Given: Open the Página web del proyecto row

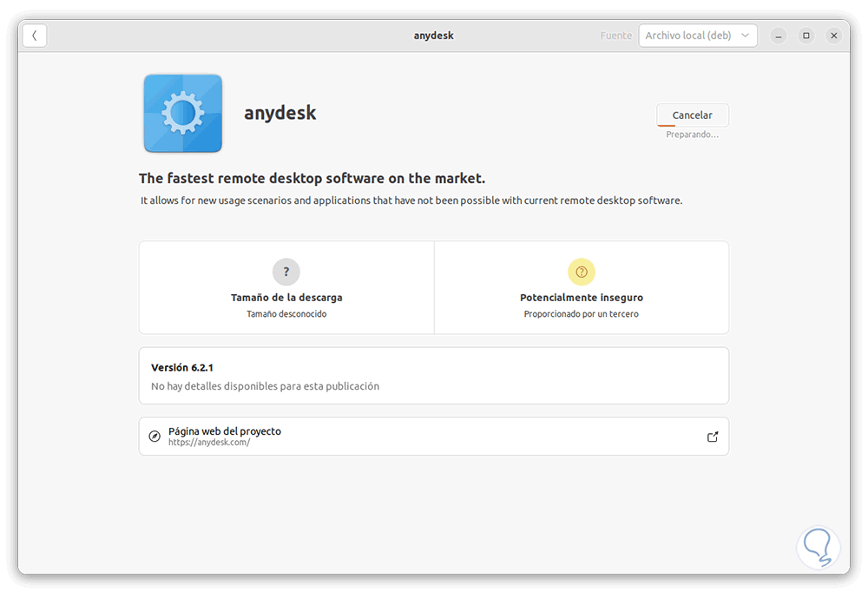Looking at the screenshot, I should 433,437.
